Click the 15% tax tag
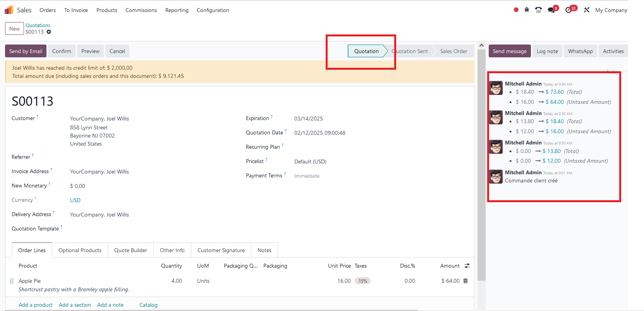644x311 pixels. pyautogui.click(x=362, y=281)
